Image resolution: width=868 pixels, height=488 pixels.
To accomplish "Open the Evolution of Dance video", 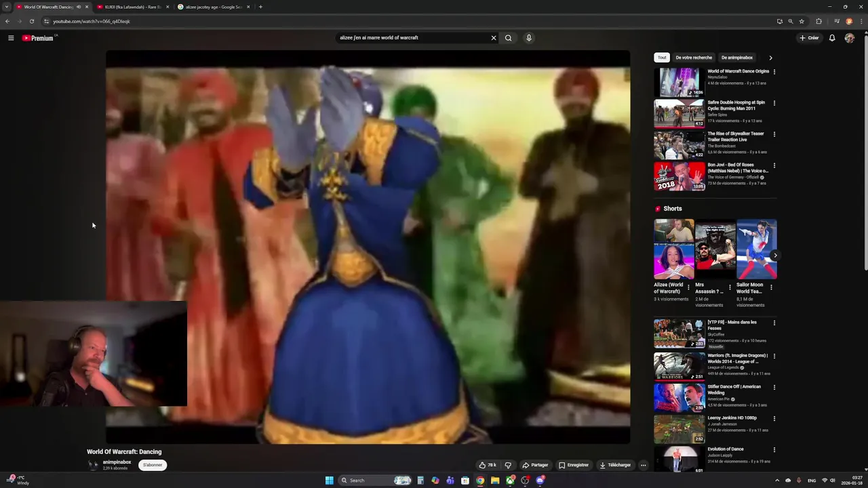I will 679,460.
